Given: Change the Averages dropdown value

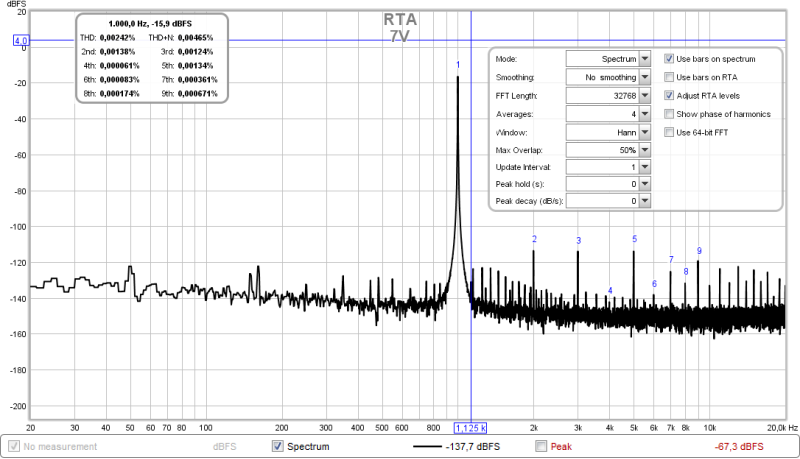Looking at the screenshot, I should (644, 113).
